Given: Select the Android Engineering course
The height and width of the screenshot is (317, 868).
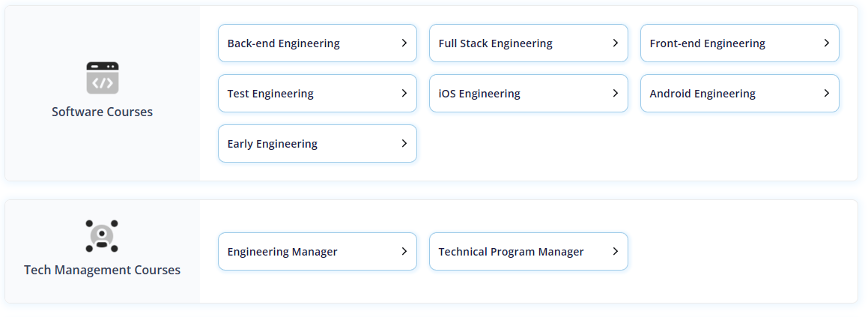Looking at the screenshot, I should pos(740,94).
